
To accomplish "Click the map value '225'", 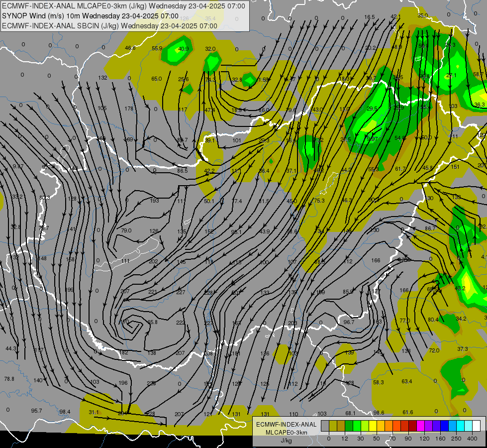I will click(x=151, y=383).
